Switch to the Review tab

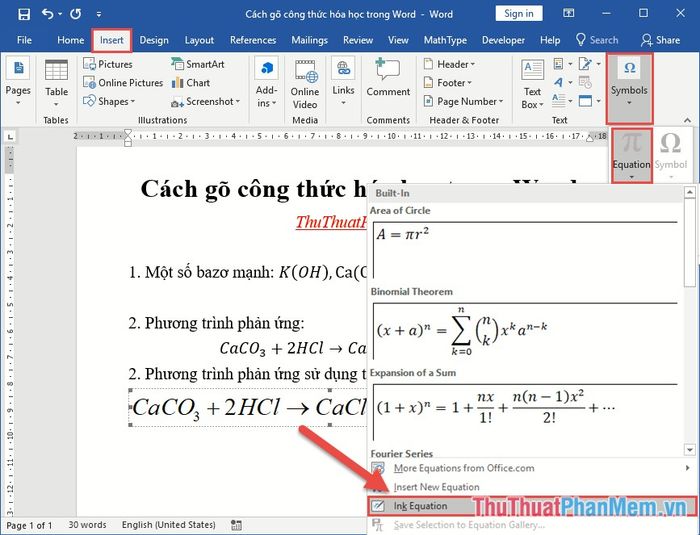[358, 40]
